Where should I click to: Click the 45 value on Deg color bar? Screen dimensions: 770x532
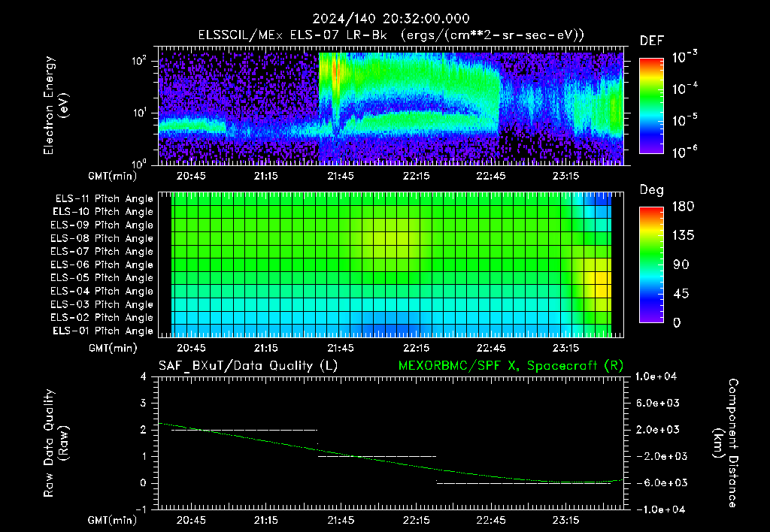681,294
